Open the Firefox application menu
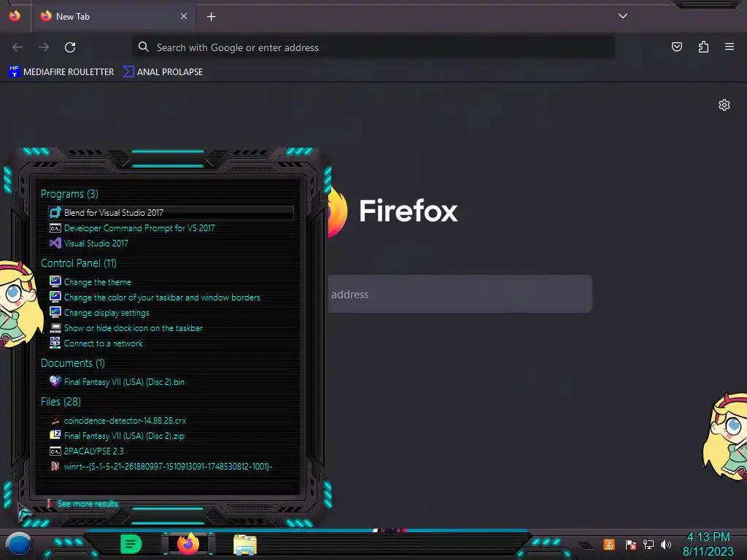This screenshot has width=747, height=560. tap(729, 47)
